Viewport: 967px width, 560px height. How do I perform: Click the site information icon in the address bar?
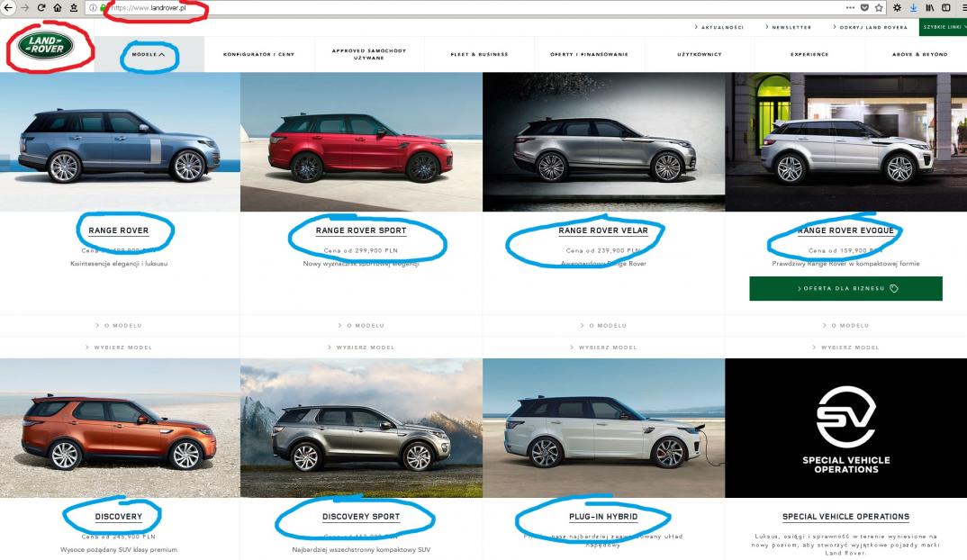pos(93,8)
